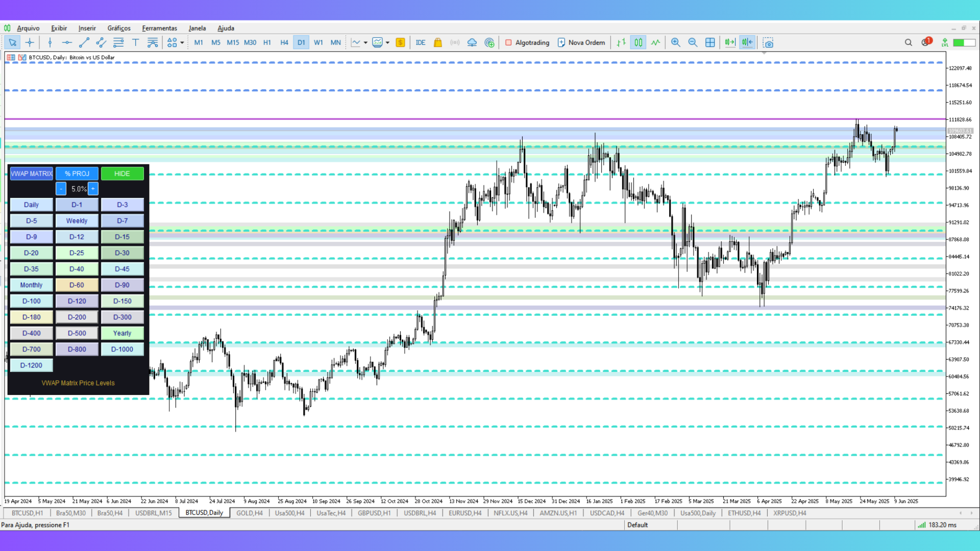980x551 pixels.
Task: Expand the chart templates dropdown arrow
Action: (x=387, y=43)
